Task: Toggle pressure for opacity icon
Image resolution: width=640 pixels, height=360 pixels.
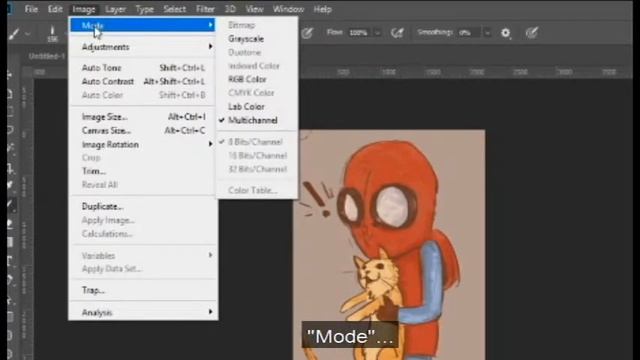Action: point(307,33)
